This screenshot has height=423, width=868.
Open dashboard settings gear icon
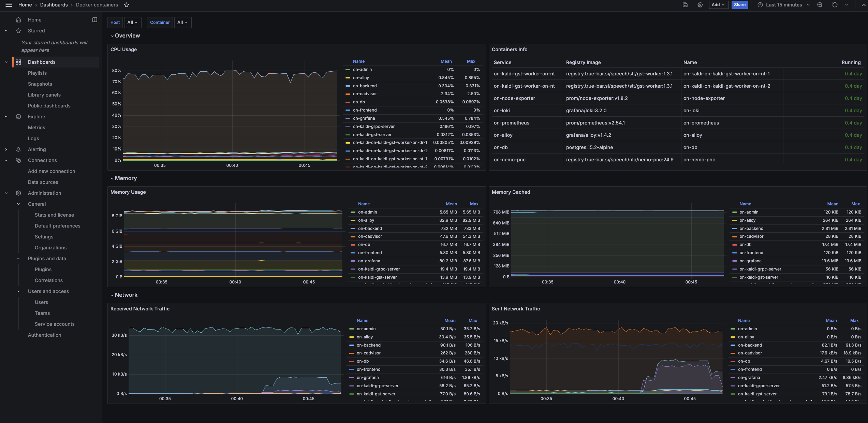tap(700, 5)
